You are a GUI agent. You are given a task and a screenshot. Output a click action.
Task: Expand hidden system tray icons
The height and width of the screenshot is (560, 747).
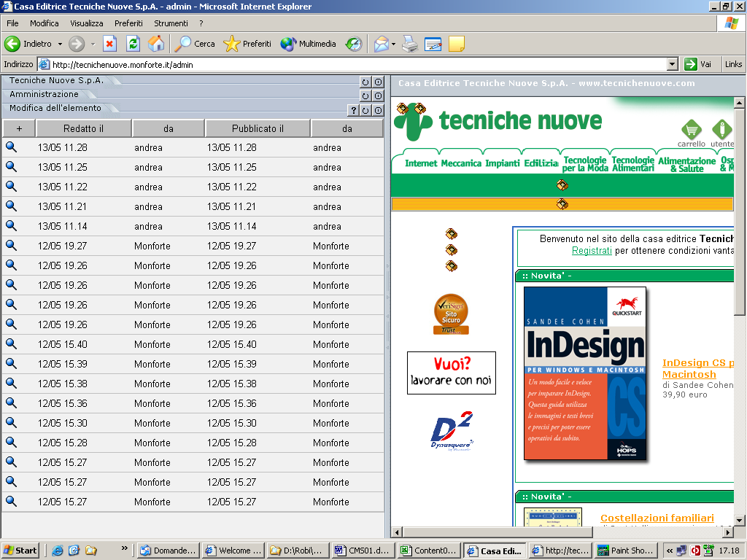pos(670,551)
